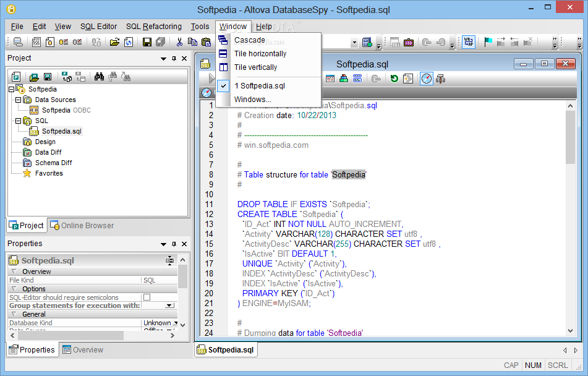
Task: Choose Cascade from Window menu
Action: pos(268,40)
